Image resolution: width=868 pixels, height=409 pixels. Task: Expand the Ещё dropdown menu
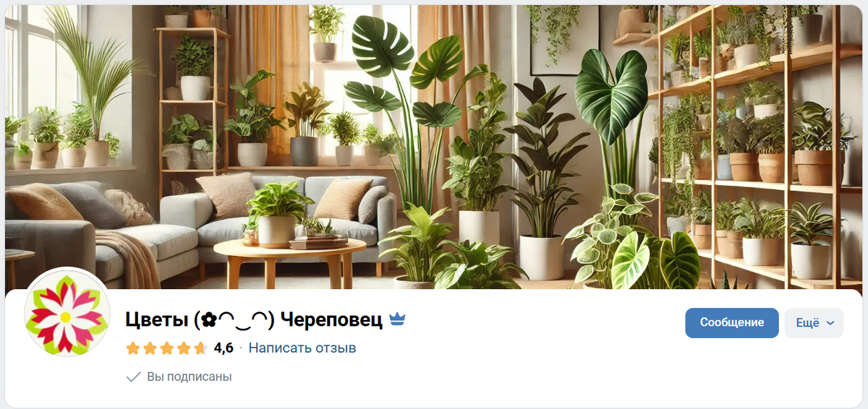pyautogui.click(x=814, y=323)
